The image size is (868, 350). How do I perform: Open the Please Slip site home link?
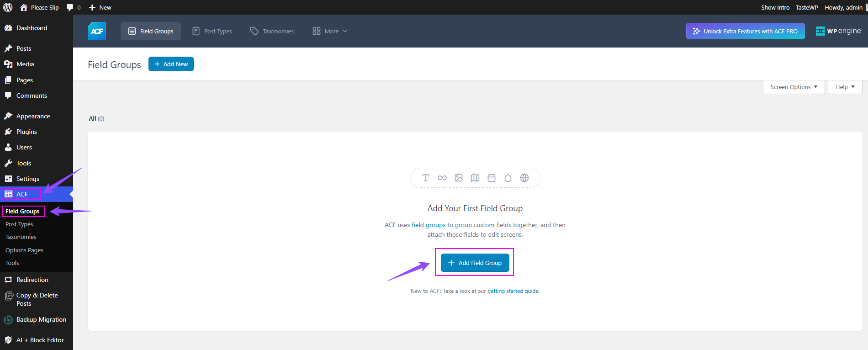(x=39, y=7)
